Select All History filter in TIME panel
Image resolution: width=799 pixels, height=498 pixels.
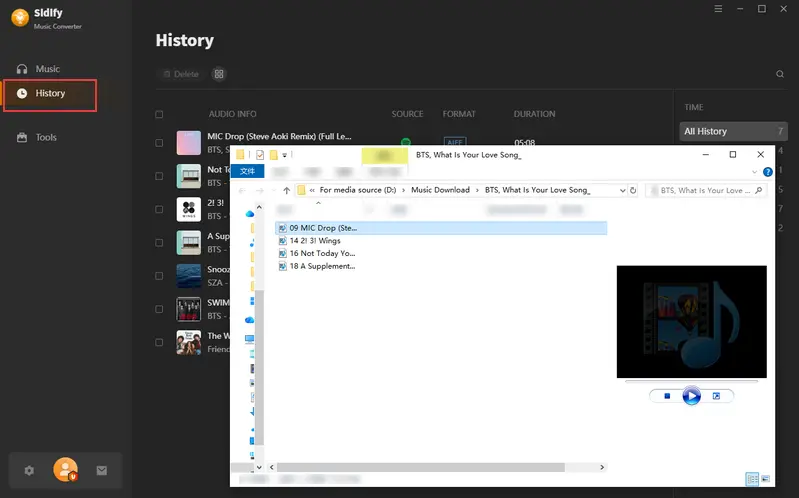tap(733, 131)
